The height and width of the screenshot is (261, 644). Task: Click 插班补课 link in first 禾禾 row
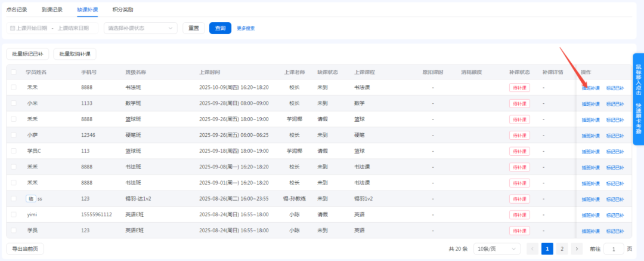coord(590,88)
